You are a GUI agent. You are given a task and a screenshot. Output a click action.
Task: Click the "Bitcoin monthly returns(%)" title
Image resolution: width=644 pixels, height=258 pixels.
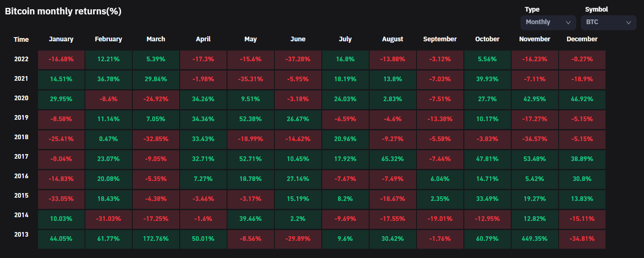click(x=63, y=12)
